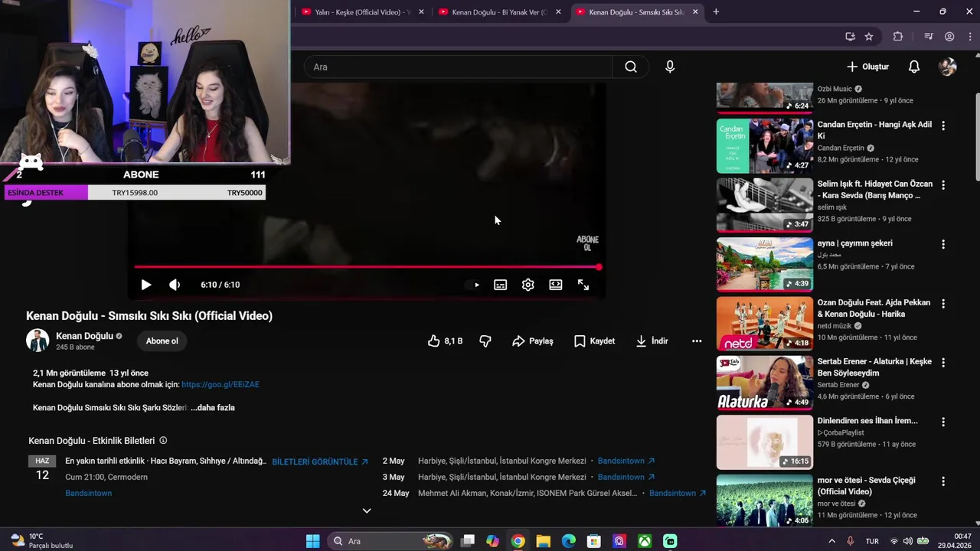Click the Oluştur create button
Image resolution: width=980 pixels, height=551 pixels.
(x=867, y=67)
